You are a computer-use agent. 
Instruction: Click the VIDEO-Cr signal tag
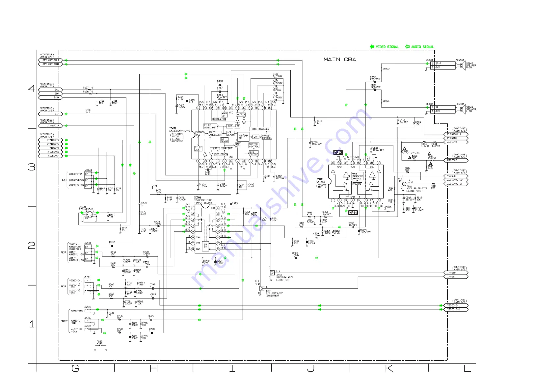click(x=51, y=156)
